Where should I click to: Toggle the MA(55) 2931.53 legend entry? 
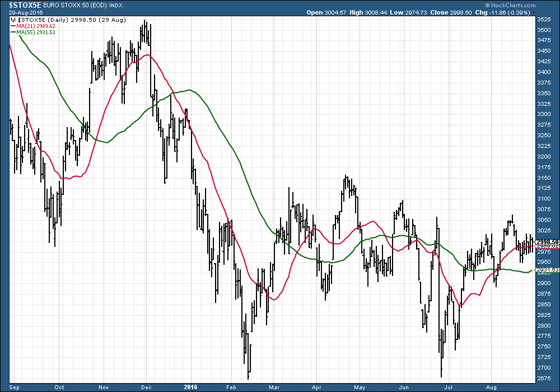pos(36,32)
